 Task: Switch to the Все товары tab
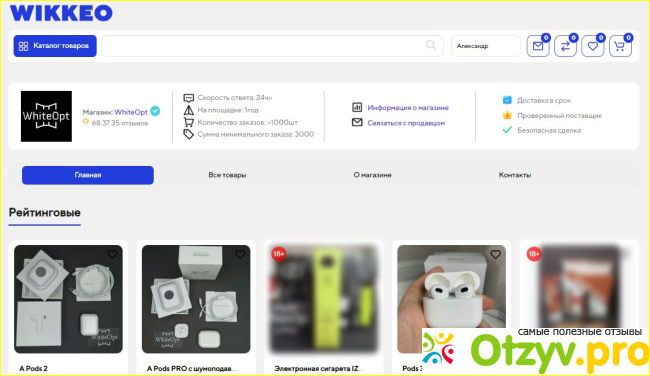(227, 175)
